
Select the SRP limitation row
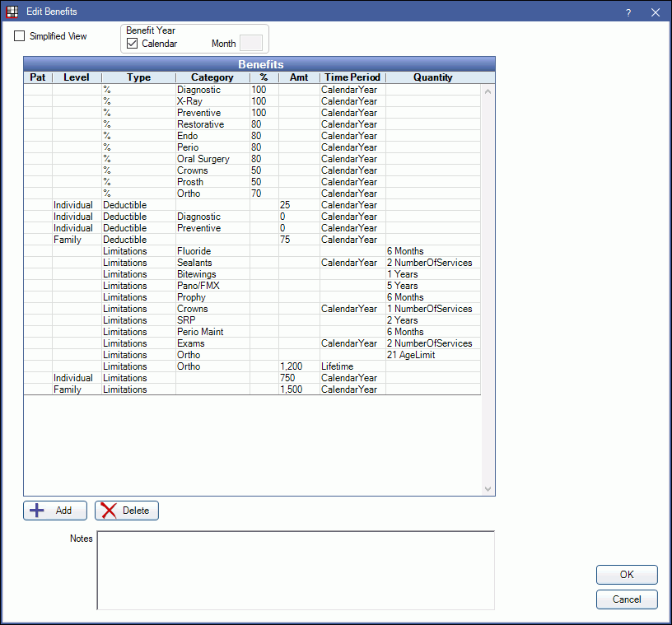252,321
